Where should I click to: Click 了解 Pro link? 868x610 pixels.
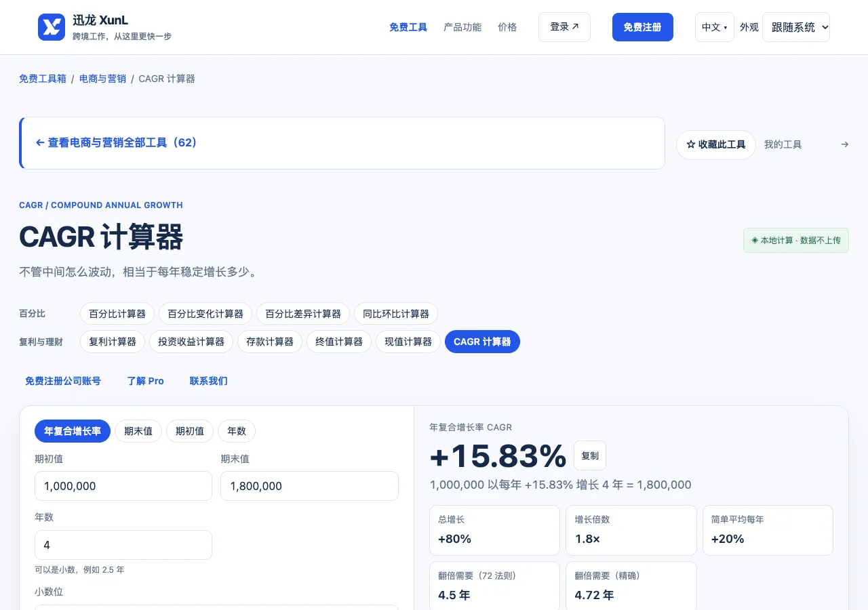tap(145, 381)
